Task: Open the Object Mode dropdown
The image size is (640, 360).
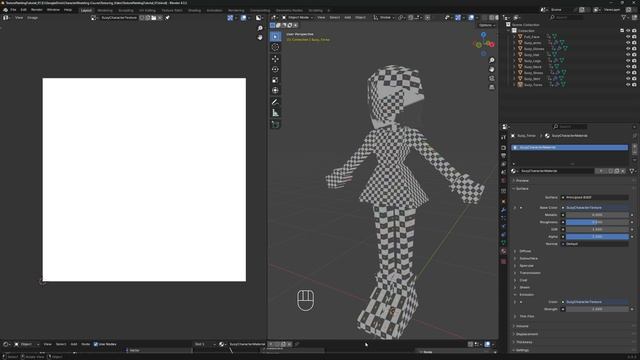Action: pos(298,18)
